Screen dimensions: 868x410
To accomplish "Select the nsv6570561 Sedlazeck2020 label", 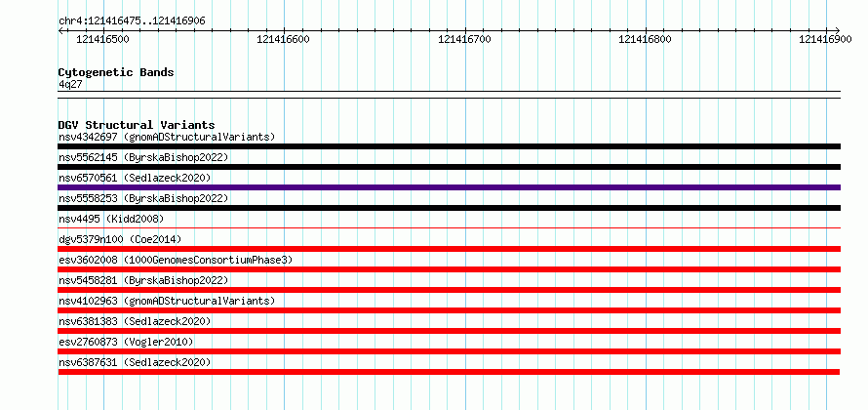I will pos(135,178).
